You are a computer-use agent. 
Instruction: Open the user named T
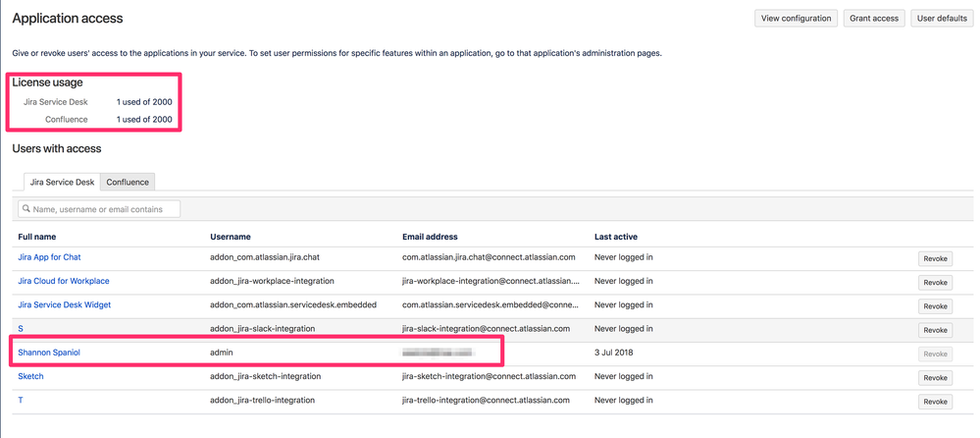tap(21, 400)
